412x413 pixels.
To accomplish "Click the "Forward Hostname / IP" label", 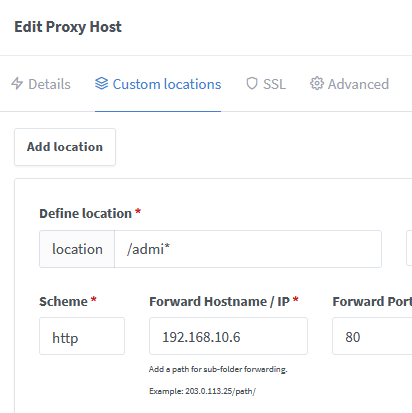I will tap(219, 302).
